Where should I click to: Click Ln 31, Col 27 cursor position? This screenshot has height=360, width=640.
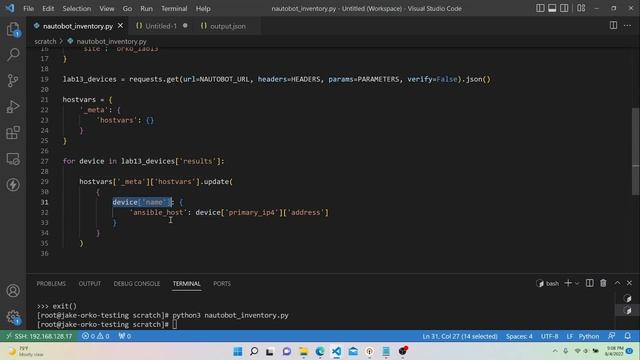tap(460, 336)
